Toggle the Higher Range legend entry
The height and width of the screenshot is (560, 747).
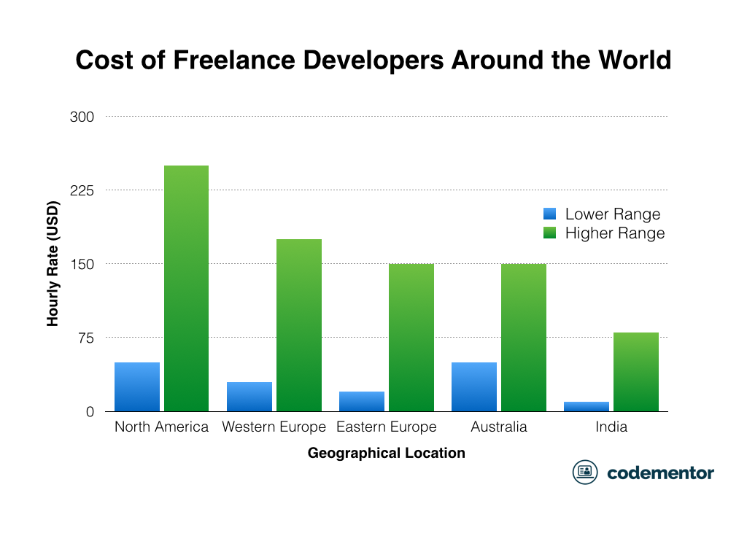tap(614, 233)
